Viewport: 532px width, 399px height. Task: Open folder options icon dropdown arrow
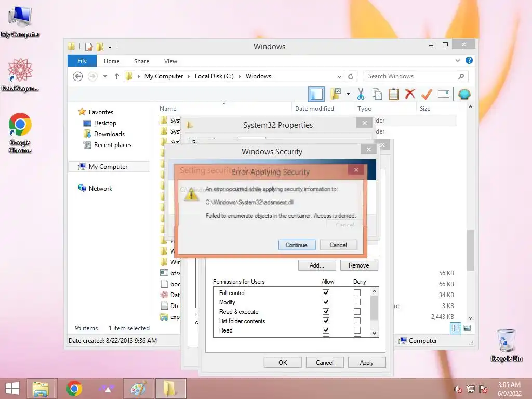349,94
